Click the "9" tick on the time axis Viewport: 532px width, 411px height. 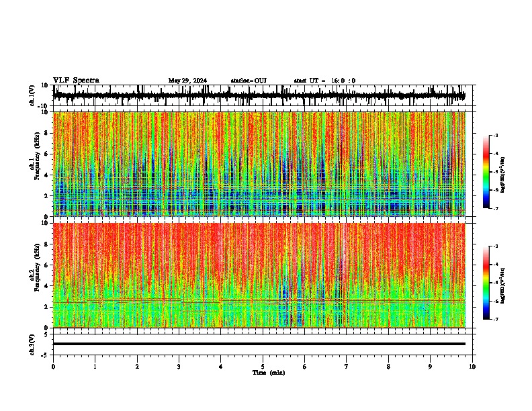(430, 367)
